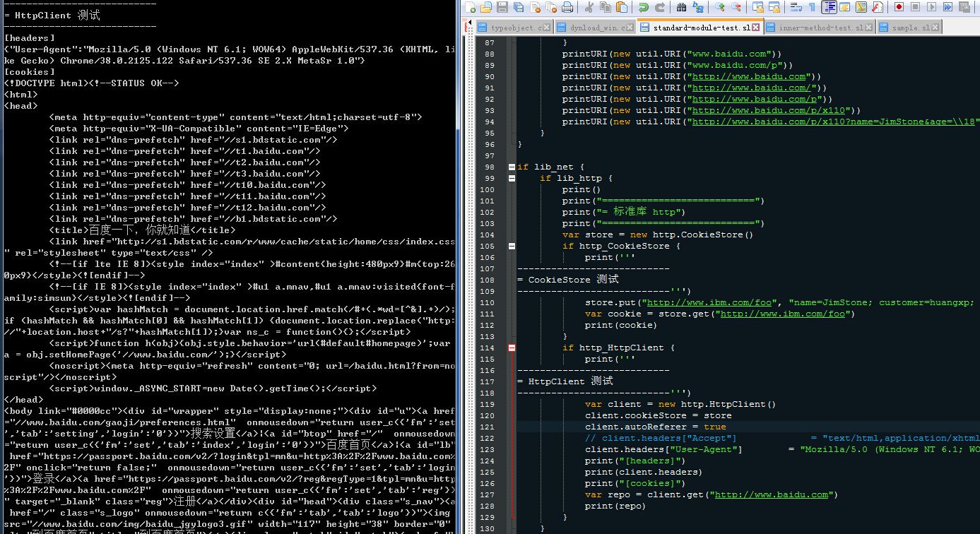The width and height of the screenshot is (980, 534).
Task: Click the Redo toolbar arrow
Action: click(x=660, y=7)
